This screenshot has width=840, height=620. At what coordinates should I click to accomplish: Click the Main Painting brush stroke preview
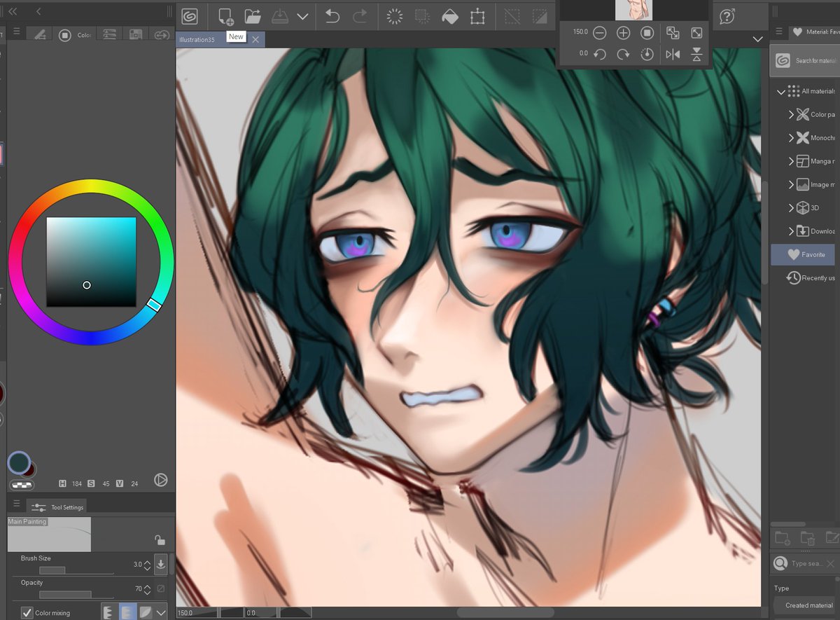click(49, 535)
